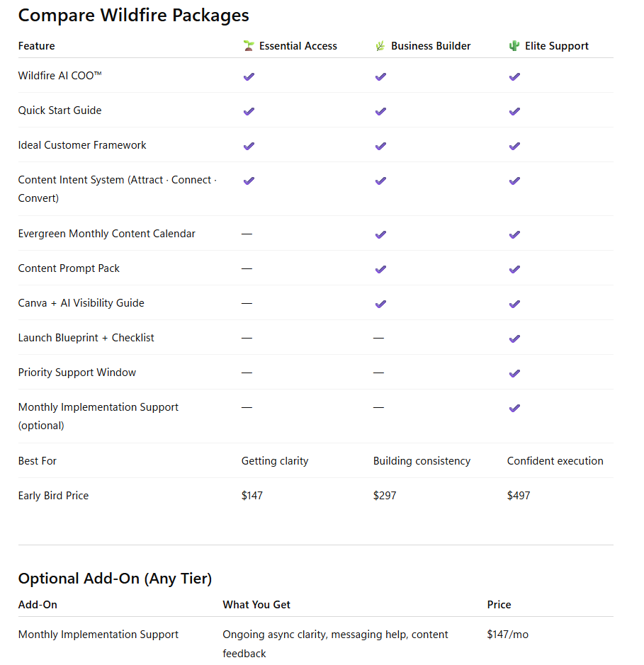This screenshot has height=665, width=644.
Task: Click the $147/mo add-on price
Action: point(507,635)
